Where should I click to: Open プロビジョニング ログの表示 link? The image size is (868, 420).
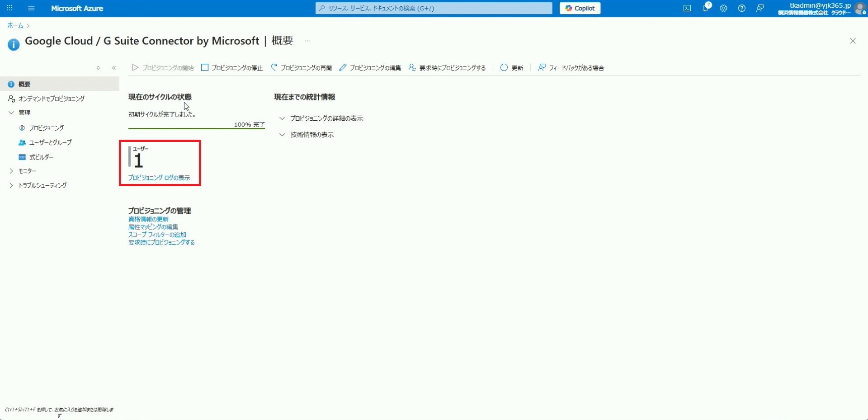pyautogui.click(x=159, y=178)
